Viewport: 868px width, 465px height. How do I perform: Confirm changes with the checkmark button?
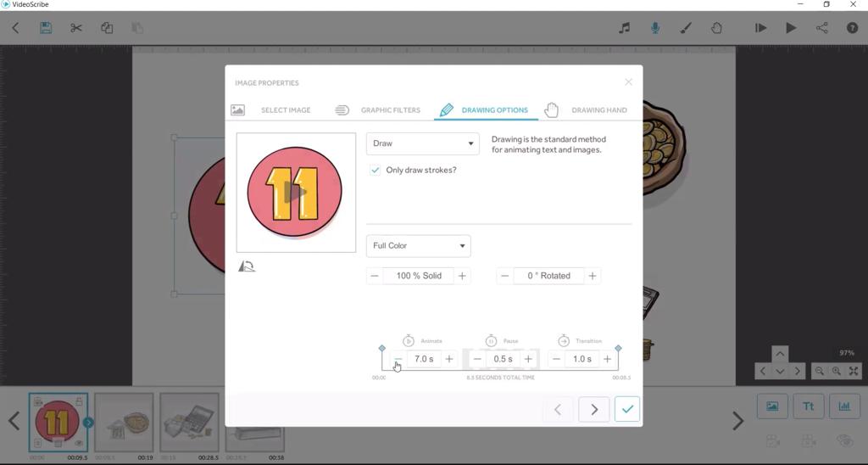pos(626,409)
